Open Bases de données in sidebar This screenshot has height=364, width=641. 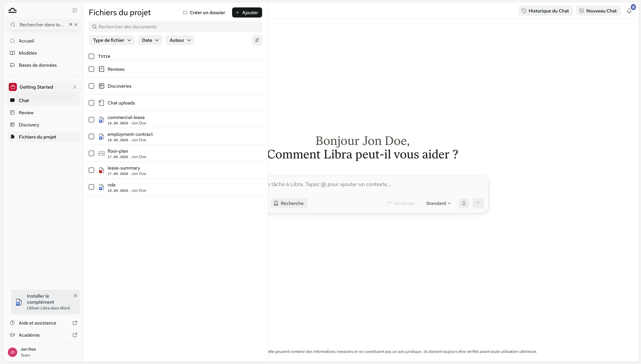pos(44,65)
